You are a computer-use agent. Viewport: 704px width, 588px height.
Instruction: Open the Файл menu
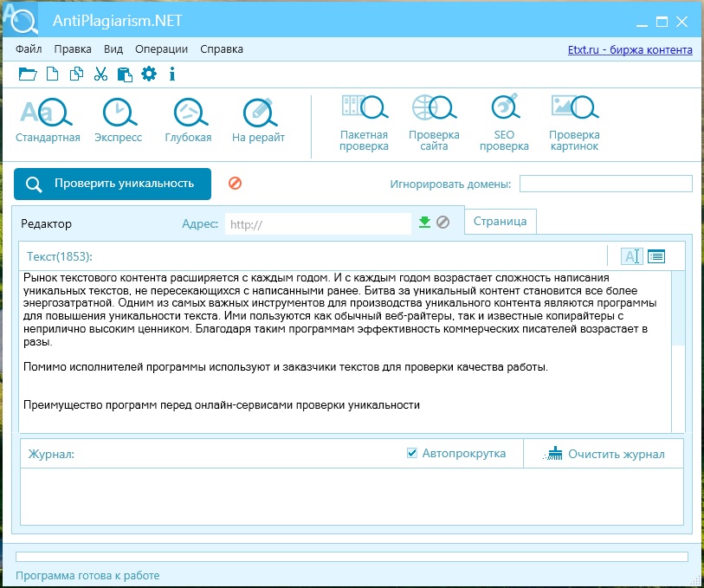29,48
